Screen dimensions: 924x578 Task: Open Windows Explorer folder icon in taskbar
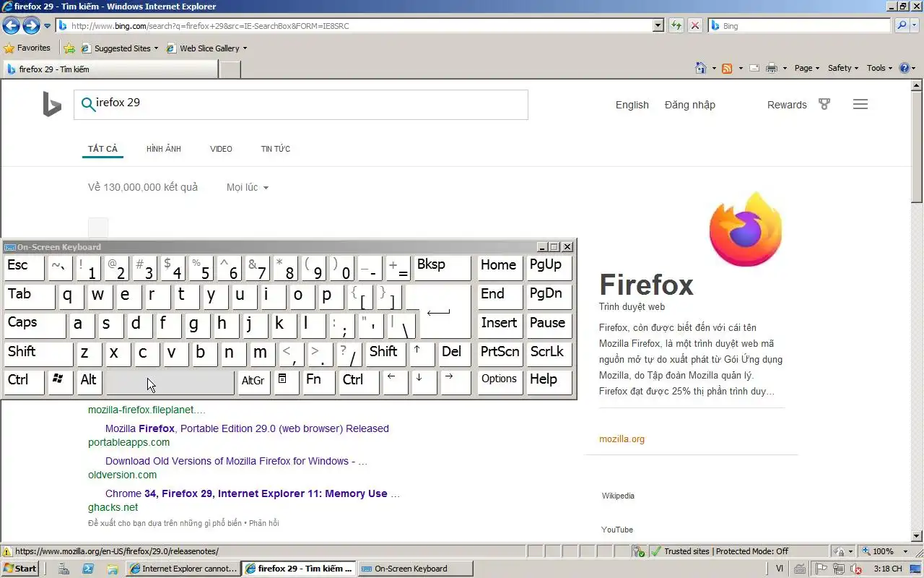click(x=112, y=569)
